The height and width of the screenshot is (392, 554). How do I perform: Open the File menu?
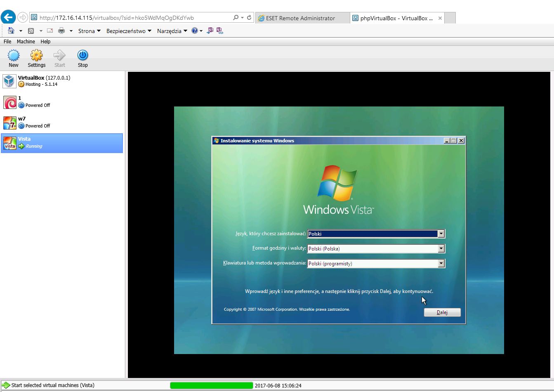click(x=7, y=42)
